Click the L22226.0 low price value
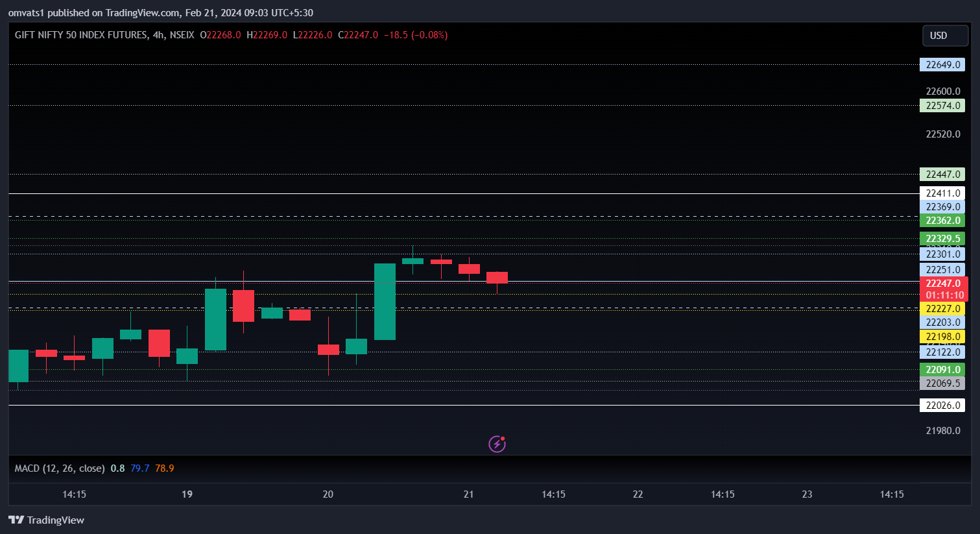Viewport: 980px width, 534px height. point(313,35)
